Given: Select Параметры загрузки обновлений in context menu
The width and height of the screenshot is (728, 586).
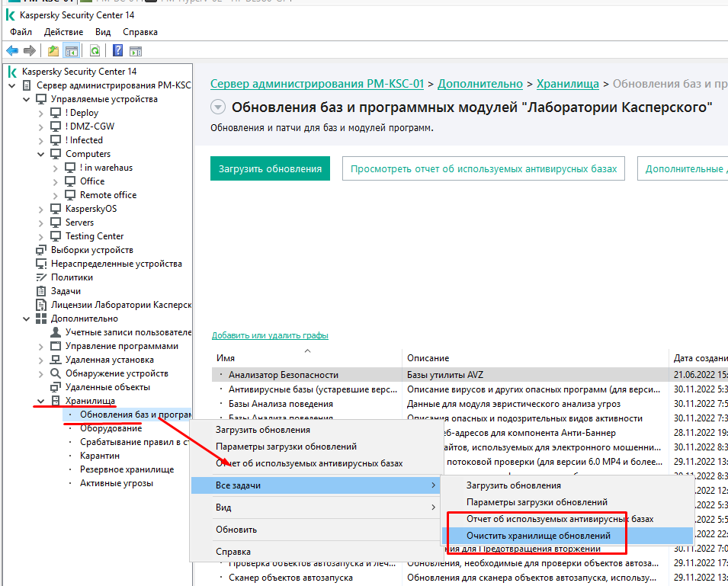Looking at the screenshot, I should pos(286,447).
